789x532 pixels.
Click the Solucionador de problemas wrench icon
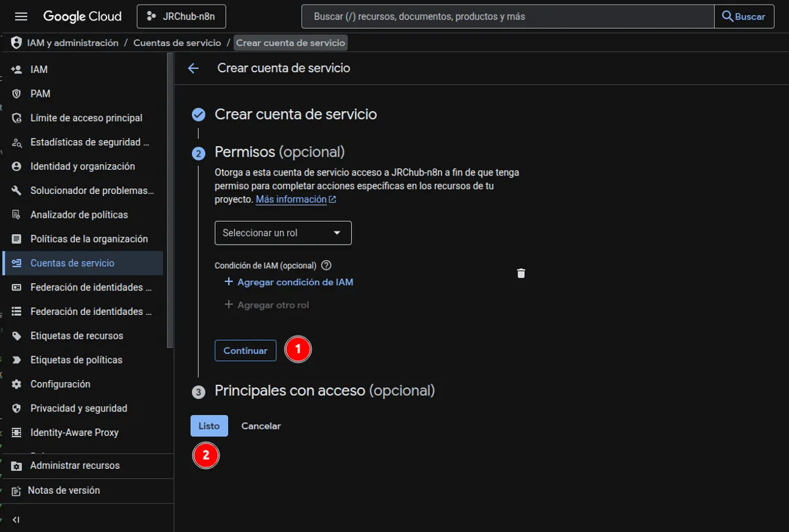tap(17, 191)
